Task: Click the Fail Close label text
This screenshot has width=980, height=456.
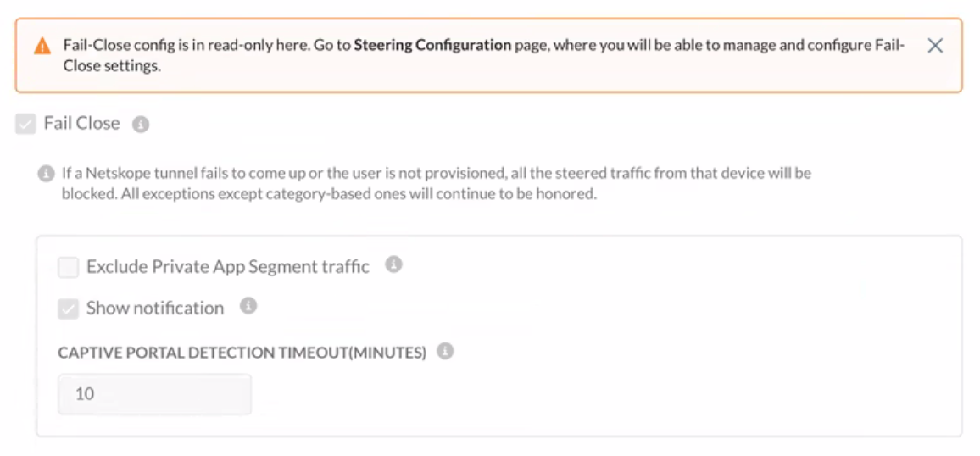Action: point(82,123)
